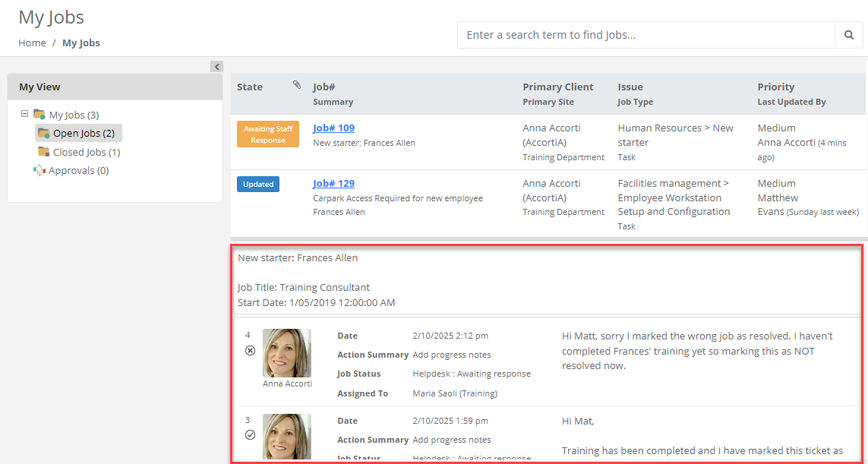Click the paperclip attachment column icon

coord(297,86)
